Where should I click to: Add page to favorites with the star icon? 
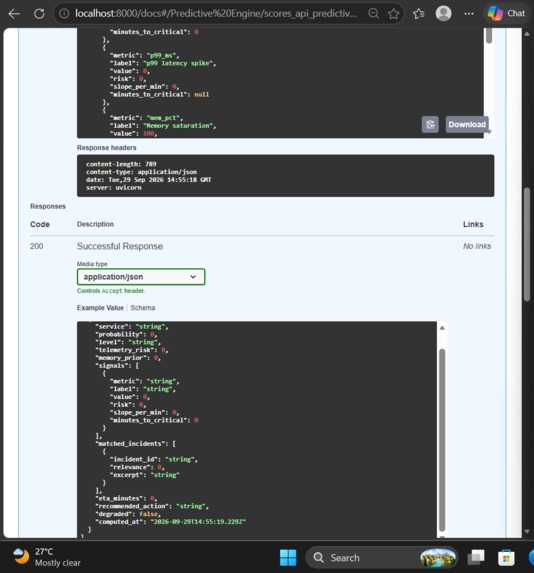[394, 14]
